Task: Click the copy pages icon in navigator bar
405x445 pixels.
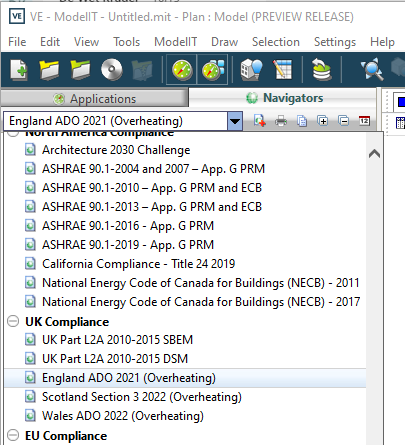Action: coord(302,121)
